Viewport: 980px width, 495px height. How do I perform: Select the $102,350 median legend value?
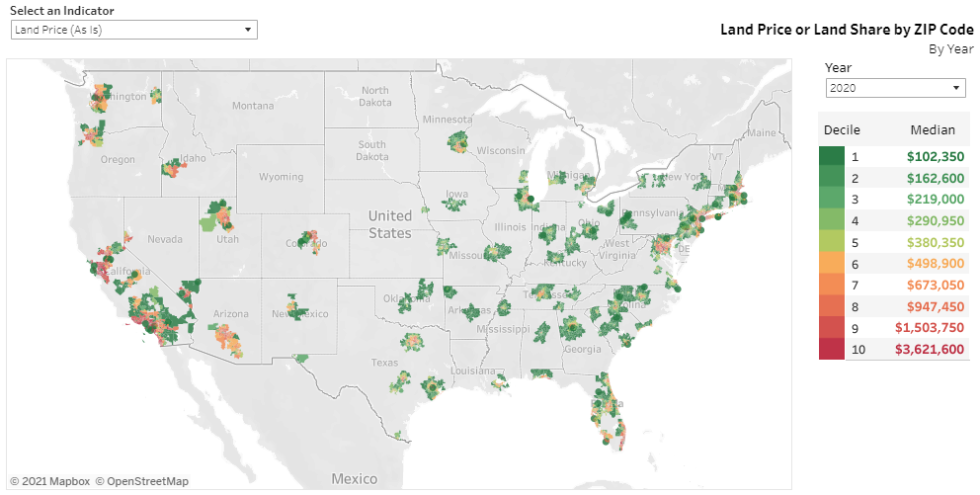[936, 157]
